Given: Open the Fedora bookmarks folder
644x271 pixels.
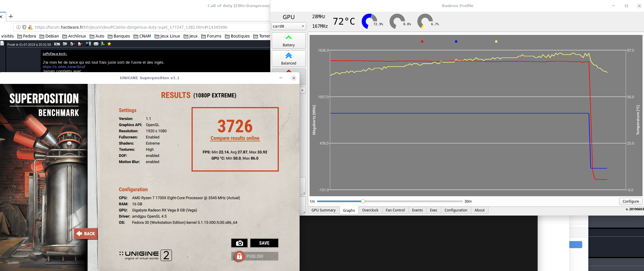Looking at the screenshot, I should point(27,36).
